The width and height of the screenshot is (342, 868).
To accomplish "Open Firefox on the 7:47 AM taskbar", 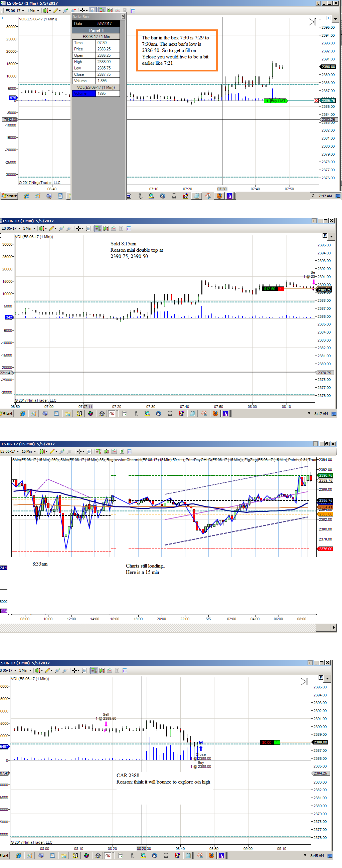I will [x=219, y=196].
